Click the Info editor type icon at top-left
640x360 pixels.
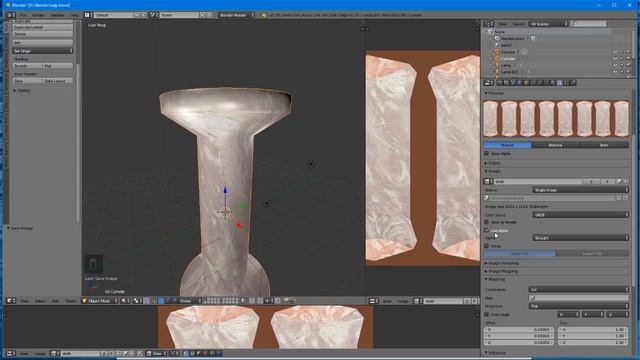(10, 15)
